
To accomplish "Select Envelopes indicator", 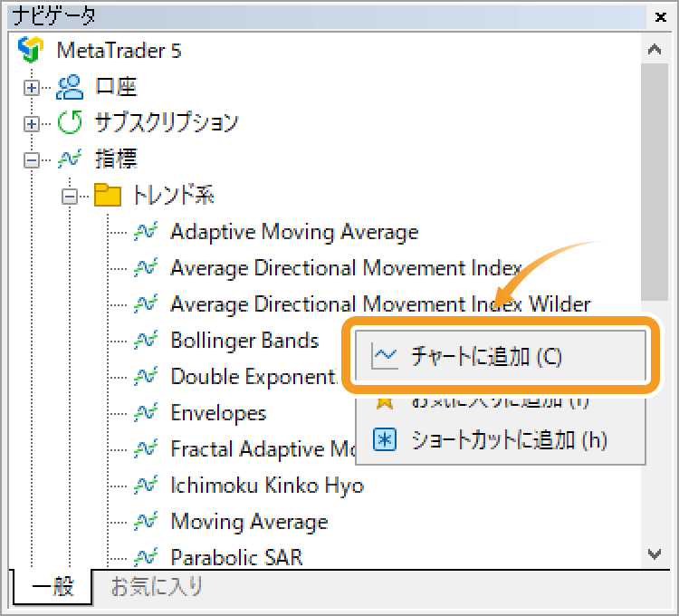I will coord(218,413).
